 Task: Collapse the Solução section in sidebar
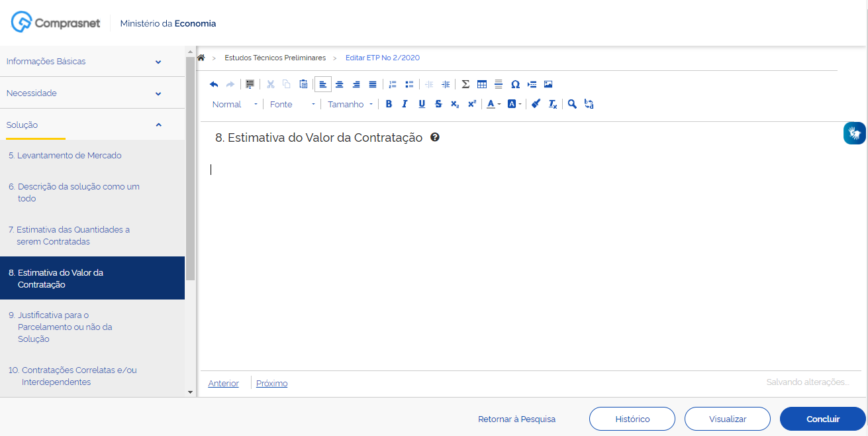coord(93,125)
